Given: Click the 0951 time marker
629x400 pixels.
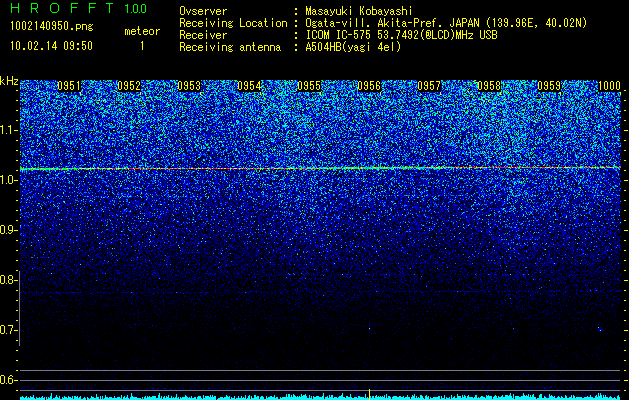Looking at the screenshot, I should pyautogui.click(x=69, y=86).
